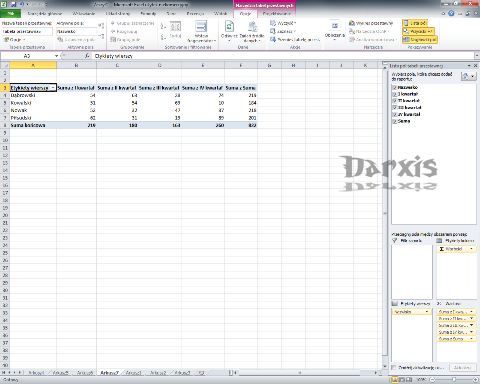480x384 pixels.
Task: Click the Aktualizuj (Update) button
Action: (462, 367)
